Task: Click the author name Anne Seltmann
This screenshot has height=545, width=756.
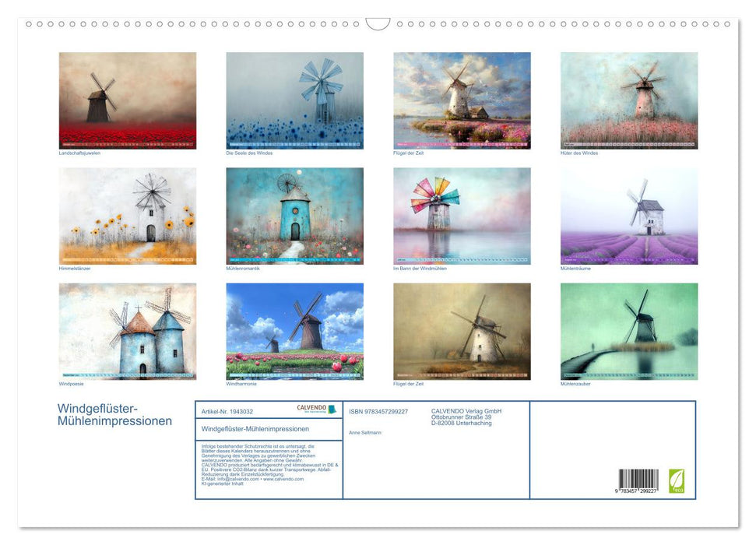Action: click(x=366, y=432)
